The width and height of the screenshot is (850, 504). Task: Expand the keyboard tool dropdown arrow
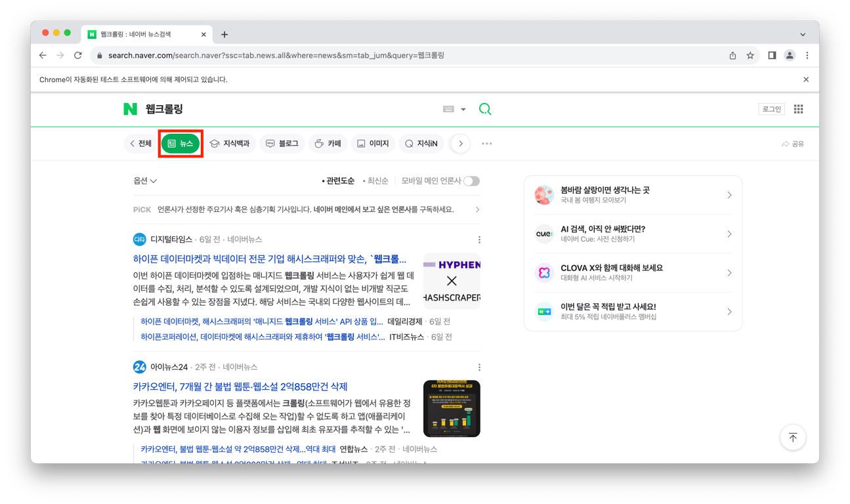point(463,110)
